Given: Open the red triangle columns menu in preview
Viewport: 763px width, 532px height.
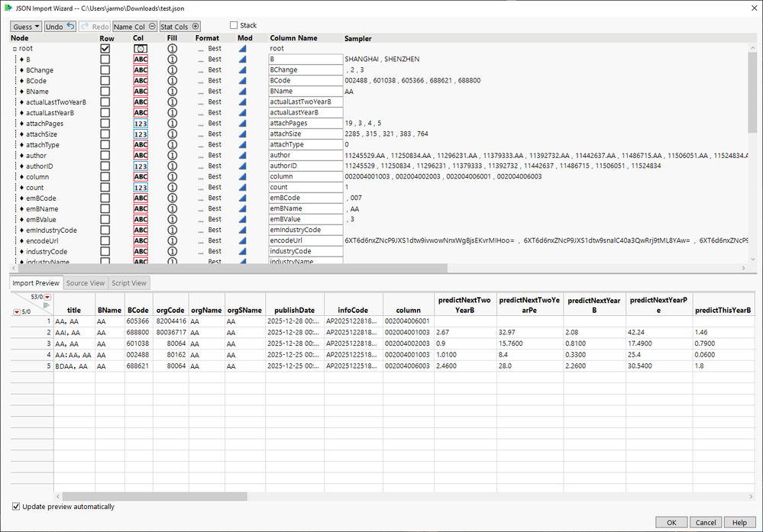Looking at the screenshot, I should coord(47,297).
